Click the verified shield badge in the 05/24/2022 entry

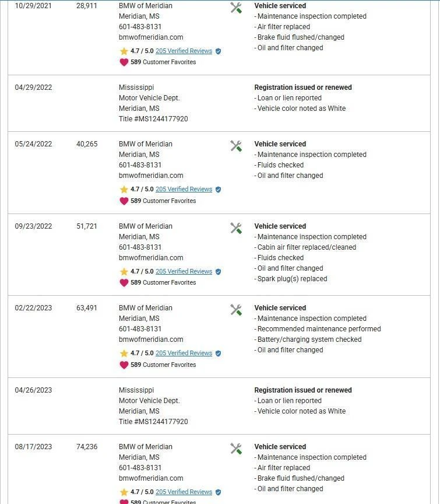[x=219, y=190]
